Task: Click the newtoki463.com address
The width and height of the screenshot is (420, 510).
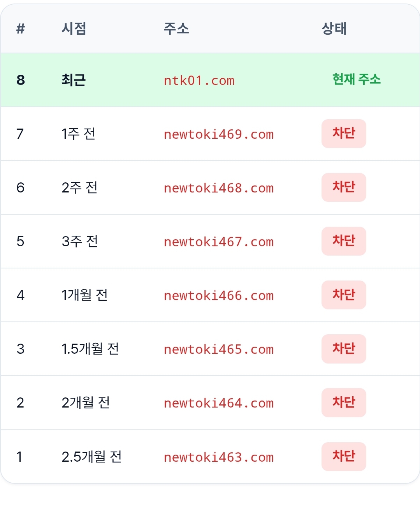Action: 219,457
